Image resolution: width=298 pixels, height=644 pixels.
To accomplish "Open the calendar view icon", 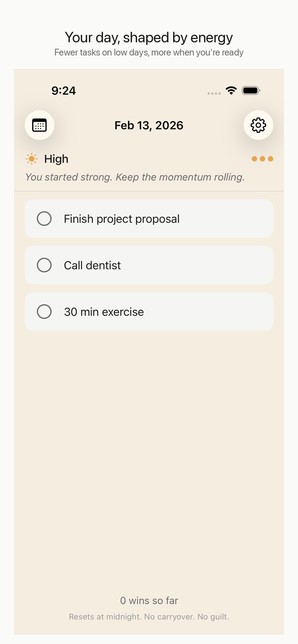I will click(x=40, y=125).
